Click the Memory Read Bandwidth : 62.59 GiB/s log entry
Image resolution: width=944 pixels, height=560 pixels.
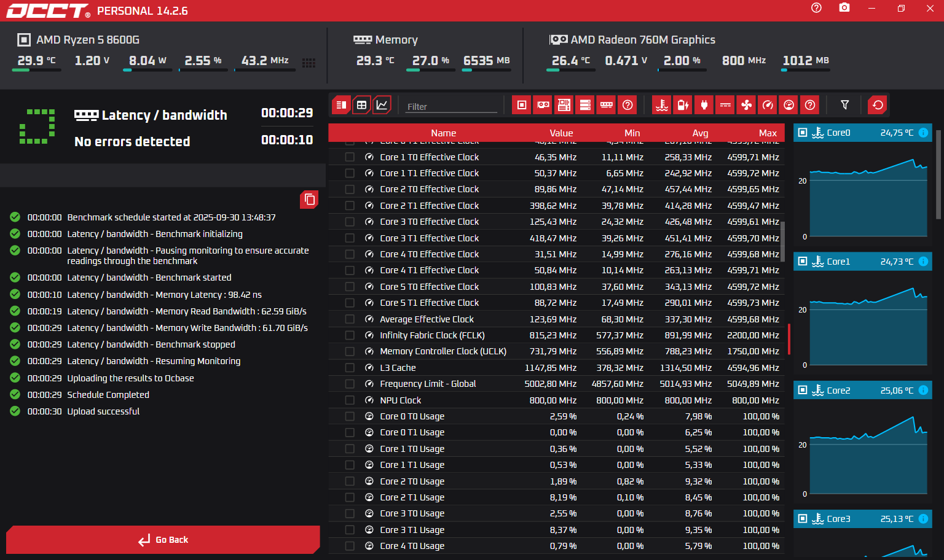(x=187, y=311)
